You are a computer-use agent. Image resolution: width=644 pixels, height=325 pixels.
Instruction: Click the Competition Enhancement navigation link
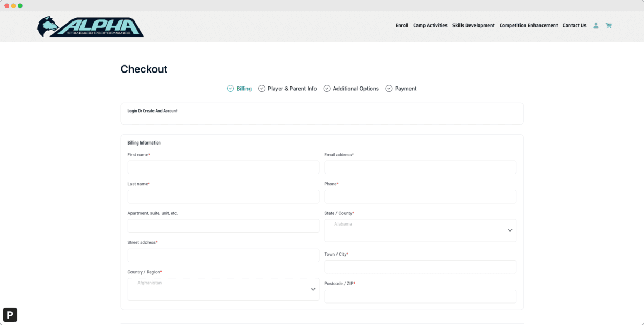(529, 25)
